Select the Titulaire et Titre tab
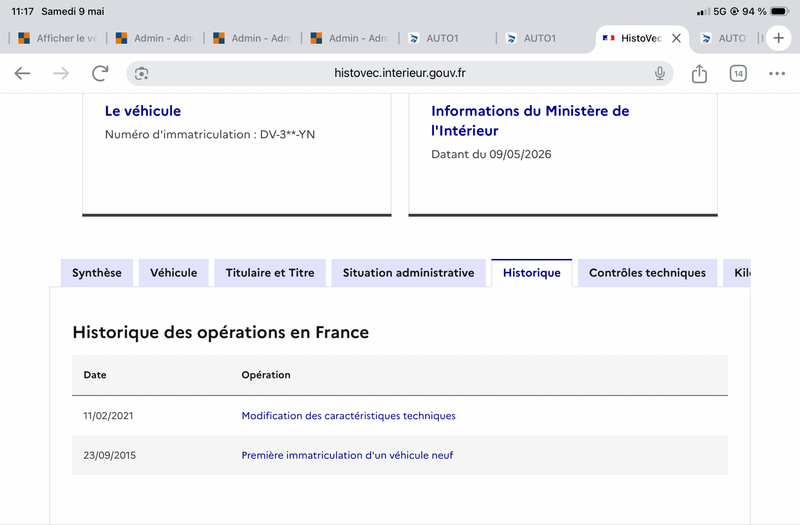The image size is (800, 525). 270,272
